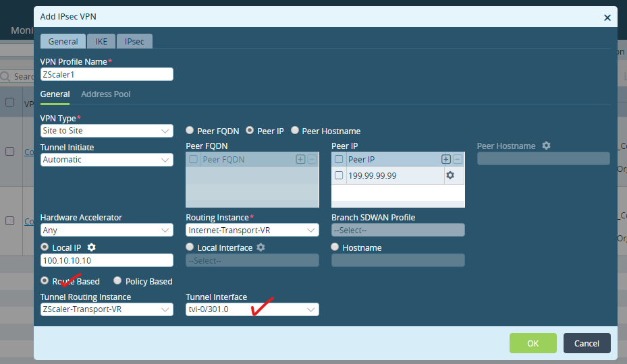The image size is (627, 364).
Task: Tick the header checkbox in background table
Action: click(10, 102)
